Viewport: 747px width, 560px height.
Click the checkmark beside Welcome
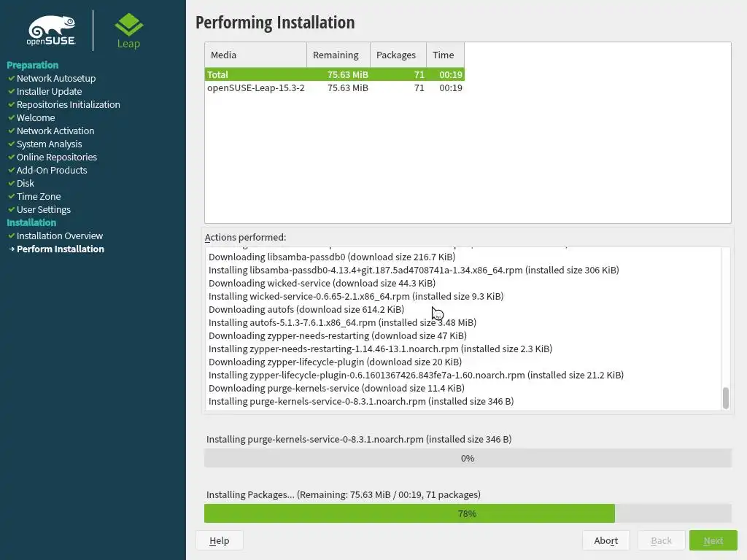(12, 117)
